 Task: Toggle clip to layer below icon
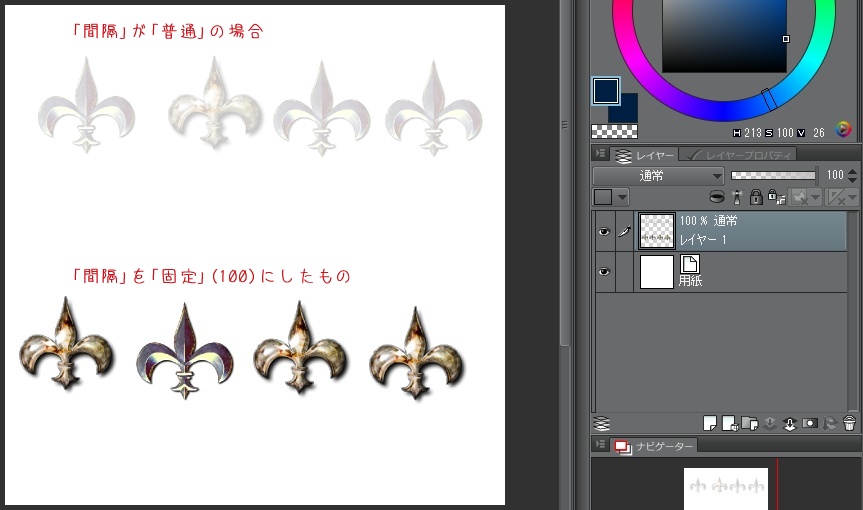coord(717,196)
